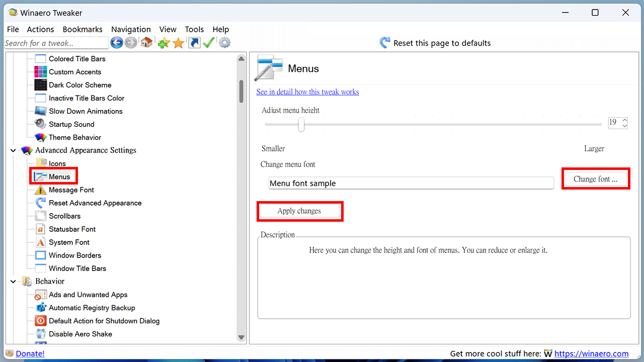The width and height of the screenshot is (644, 362).
Task: Open the 'See in detail' link
Action: (307, 92)
